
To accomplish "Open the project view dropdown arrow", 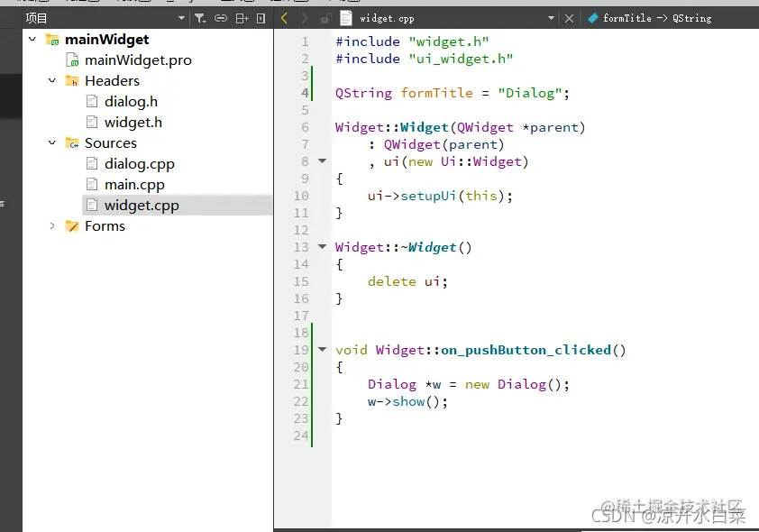I will click(x=181, y=18).
